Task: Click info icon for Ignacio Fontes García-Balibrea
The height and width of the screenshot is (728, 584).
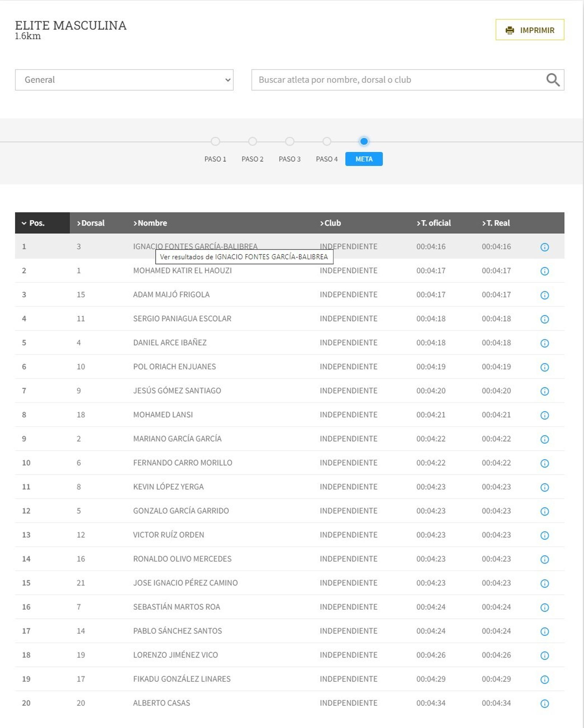Action: [x=544, y=247]
